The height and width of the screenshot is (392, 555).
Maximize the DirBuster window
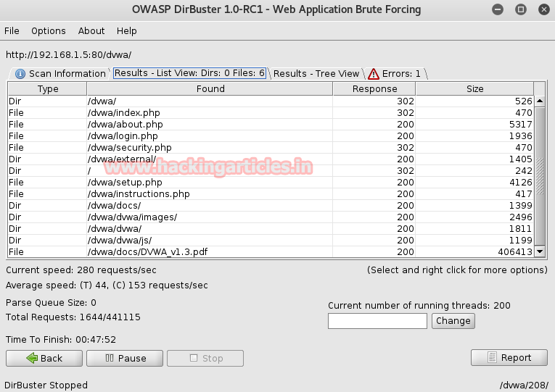coord(521,9)
